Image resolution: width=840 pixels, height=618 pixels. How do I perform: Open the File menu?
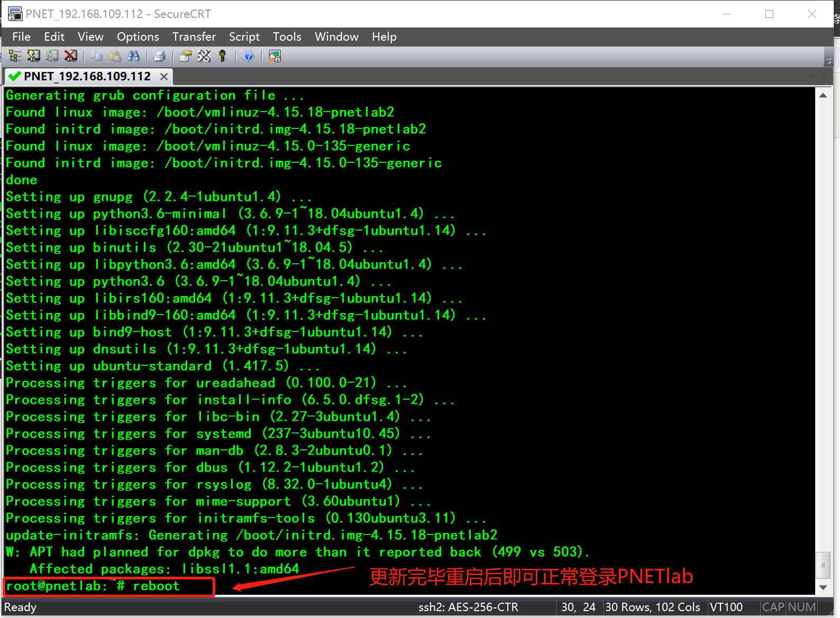click(21, 36)
